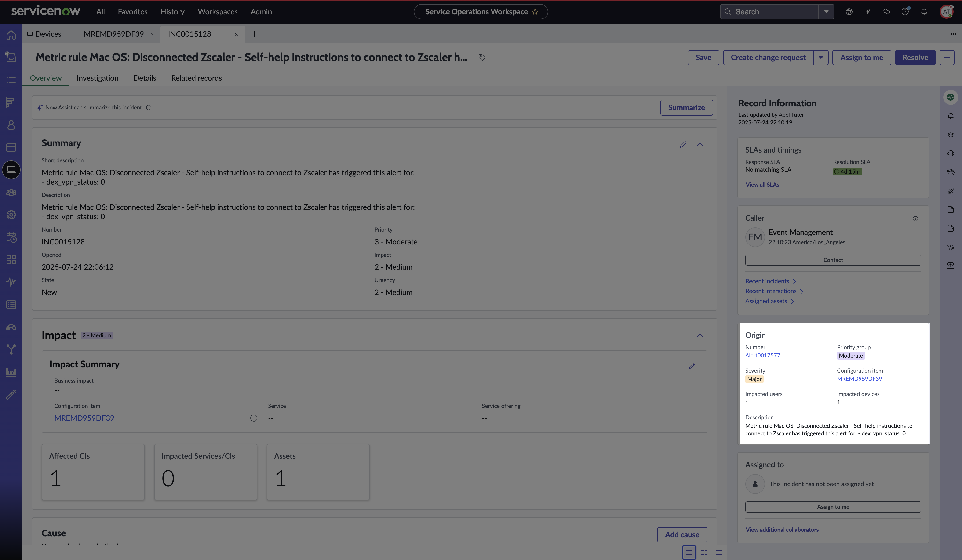The height and width of the screenshot is (560, 962).
Task: Click the info icon in Caller card
Action: (x=915, y=219)
